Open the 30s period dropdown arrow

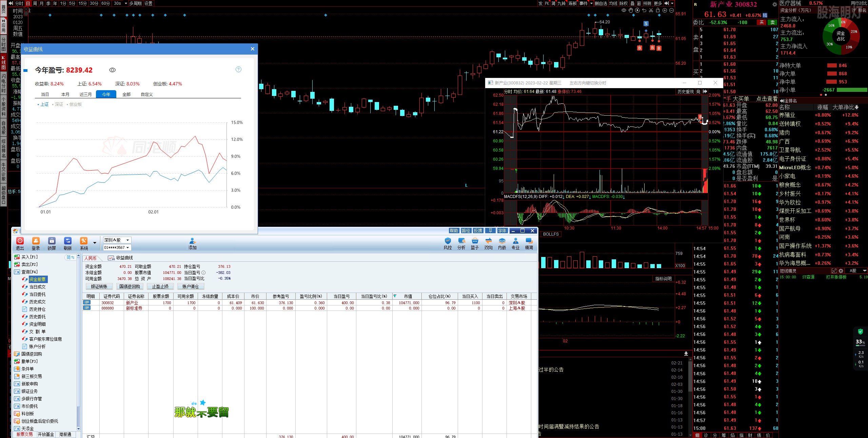tap(126, 3)
